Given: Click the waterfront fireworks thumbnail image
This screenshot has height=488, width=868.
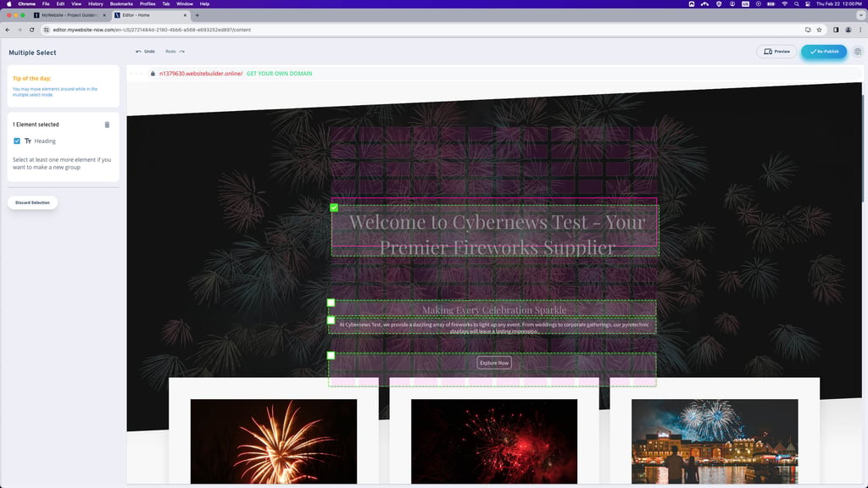Looking at the screenshot, I should click(x=715, y=441).
